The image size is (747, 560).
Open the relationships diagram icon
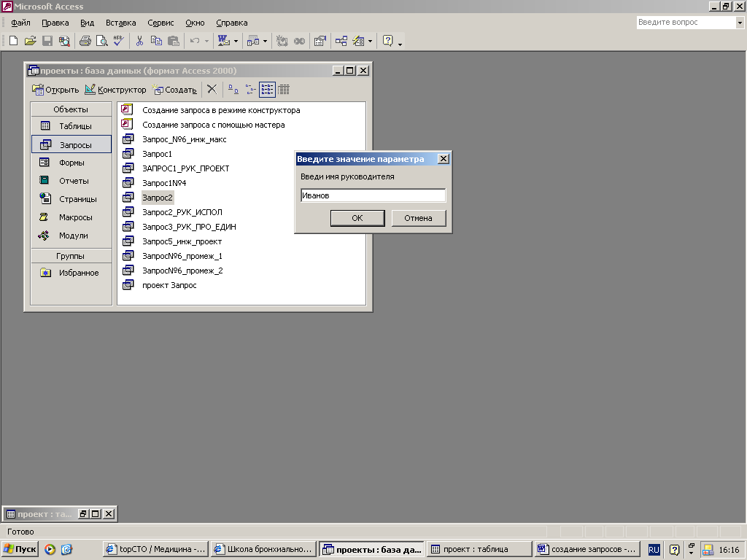coord(341,41)
